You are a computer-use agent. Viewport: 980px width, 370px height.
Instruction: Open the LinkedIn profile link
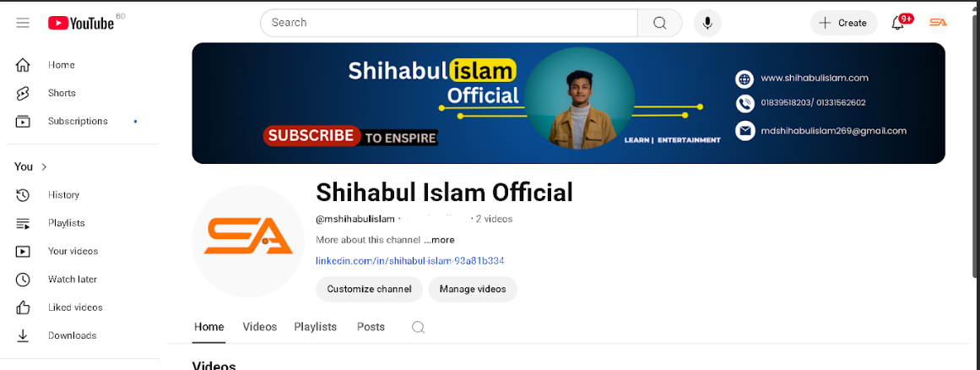410,261
